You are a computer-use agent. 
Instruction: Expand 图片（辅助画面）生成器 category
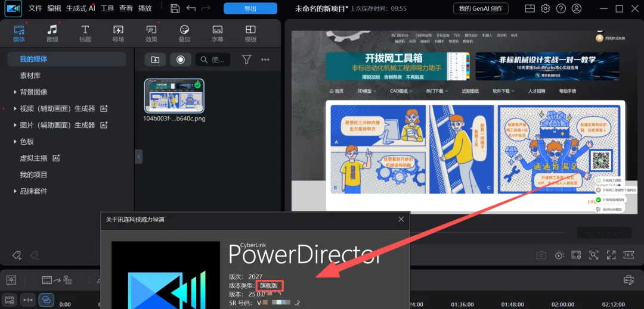(x=15, y=125)
